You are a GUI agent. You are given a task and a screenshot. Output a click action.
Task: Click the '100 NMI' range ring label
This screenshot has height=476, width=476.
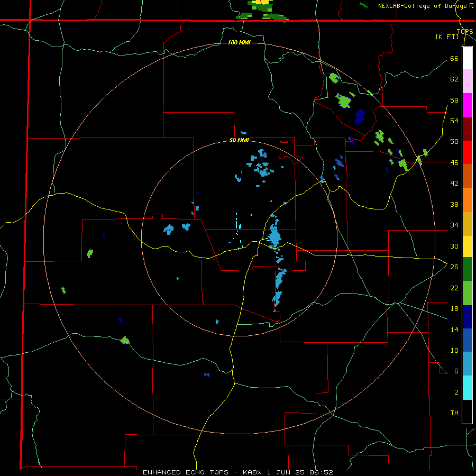tap(239, 42)
